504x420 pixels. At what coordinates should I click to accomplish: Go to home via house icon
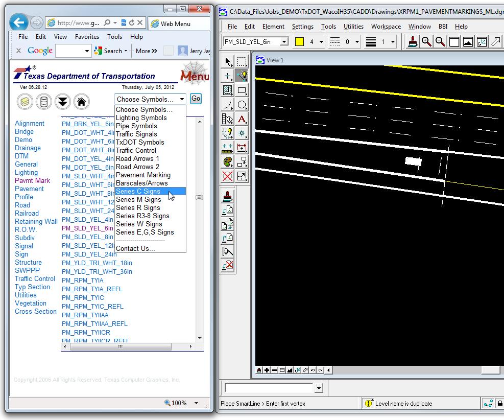82,102
